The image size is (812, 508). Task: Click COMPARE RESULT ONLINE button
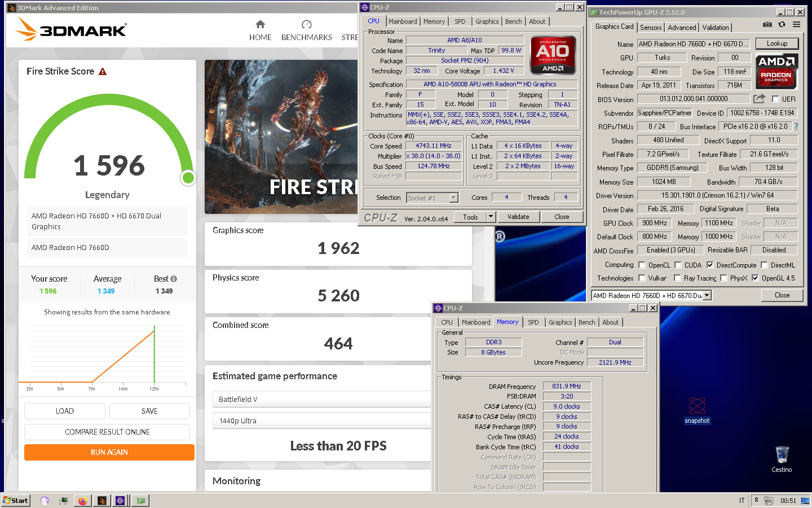tap(107, 432)
